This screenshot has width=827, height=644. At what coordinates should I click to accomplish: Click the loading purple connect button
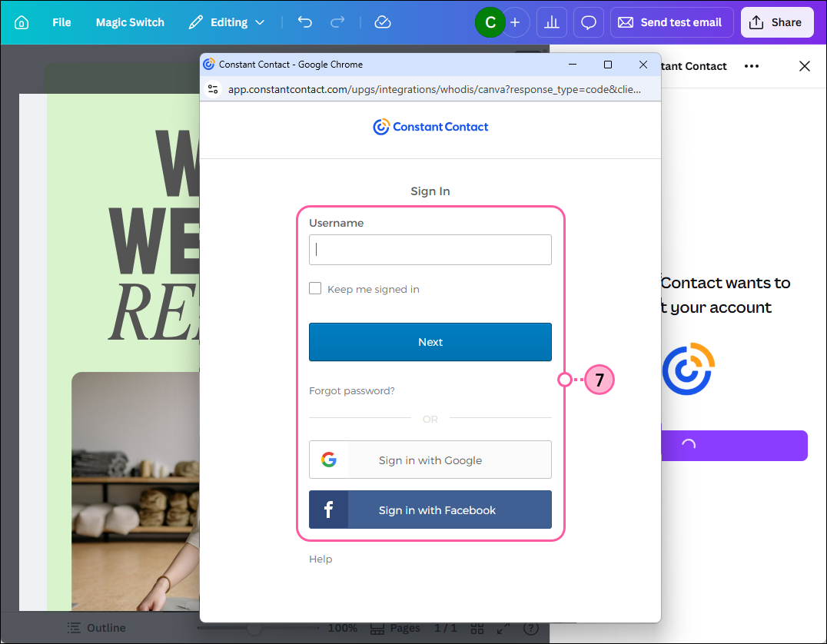(734, 445)
